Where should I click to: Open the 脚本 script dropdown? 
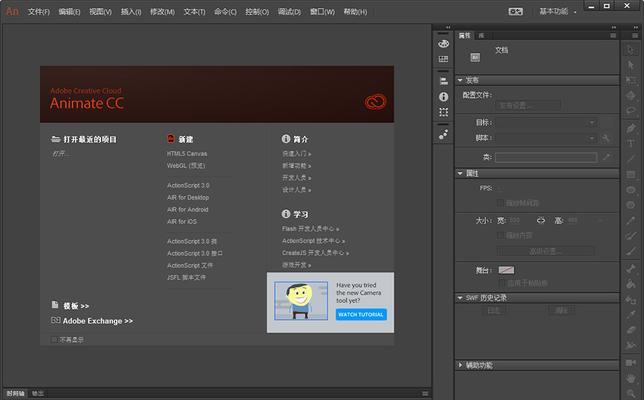547,138
